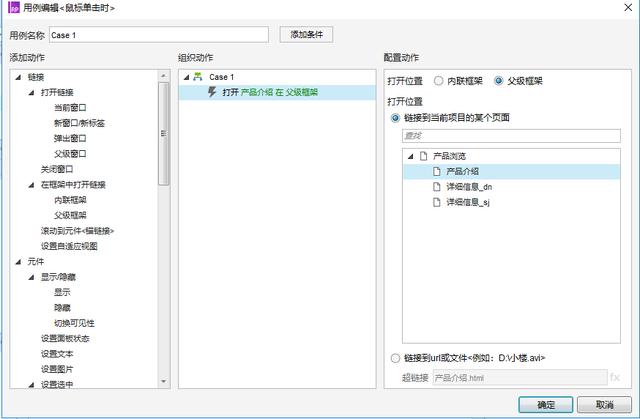This screenshot has height=419, width=640.
Task: Add the 父级窗口 action
Action: 70,154
